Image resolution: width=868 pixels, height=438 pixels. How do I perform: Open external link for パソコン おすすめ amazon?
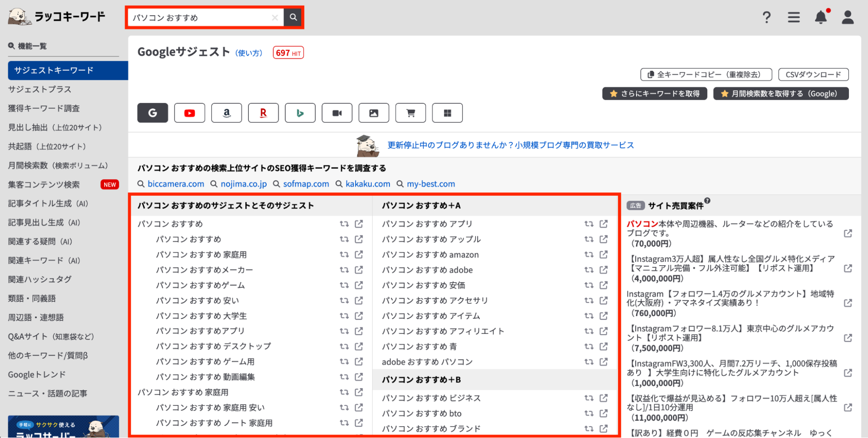tap(604, 254)
